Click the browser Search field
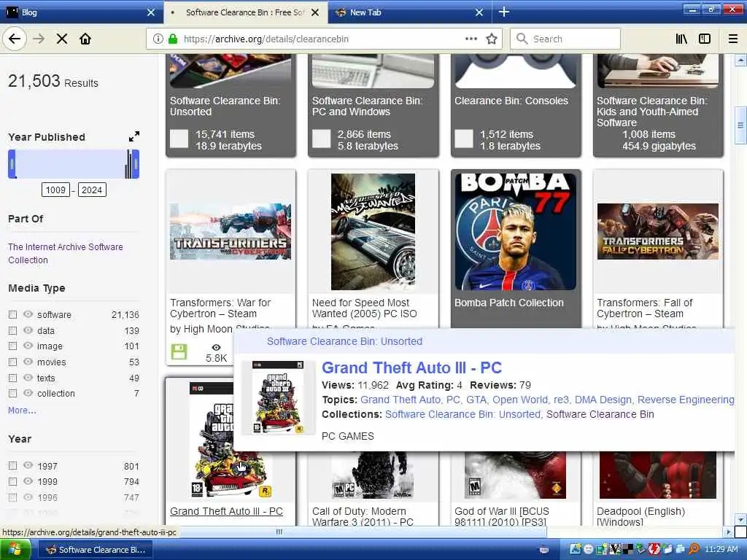This screenshot has height=560, width=747. [x=565, y=39]
